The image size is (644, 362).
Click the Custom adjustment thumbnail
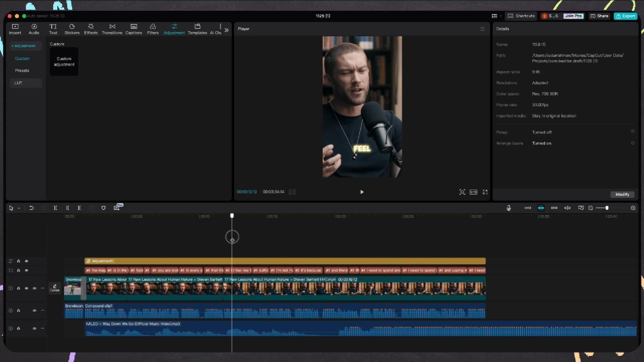[64, 62]
